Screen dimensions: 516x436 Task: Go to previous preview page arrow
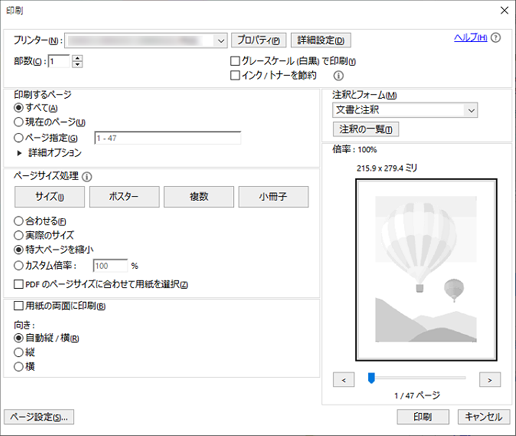pyautogui.click(x=344, y=380)
